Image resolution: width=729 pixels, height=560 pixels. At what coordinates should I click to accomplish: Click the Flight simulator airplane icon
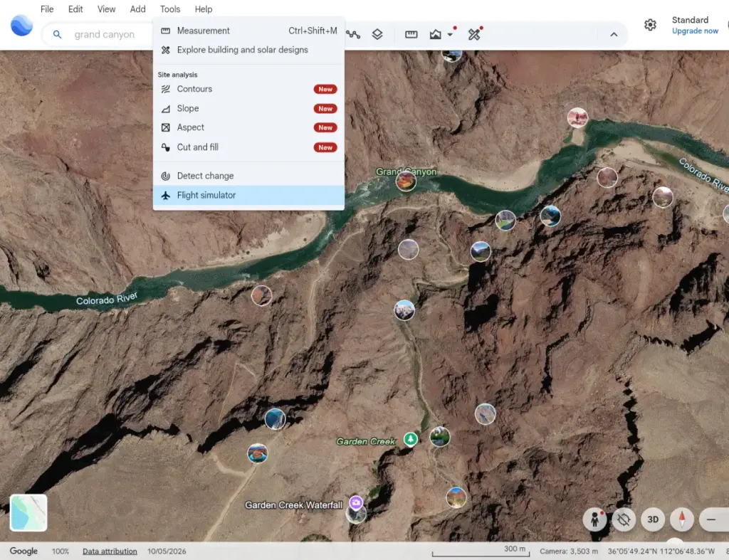165,195
